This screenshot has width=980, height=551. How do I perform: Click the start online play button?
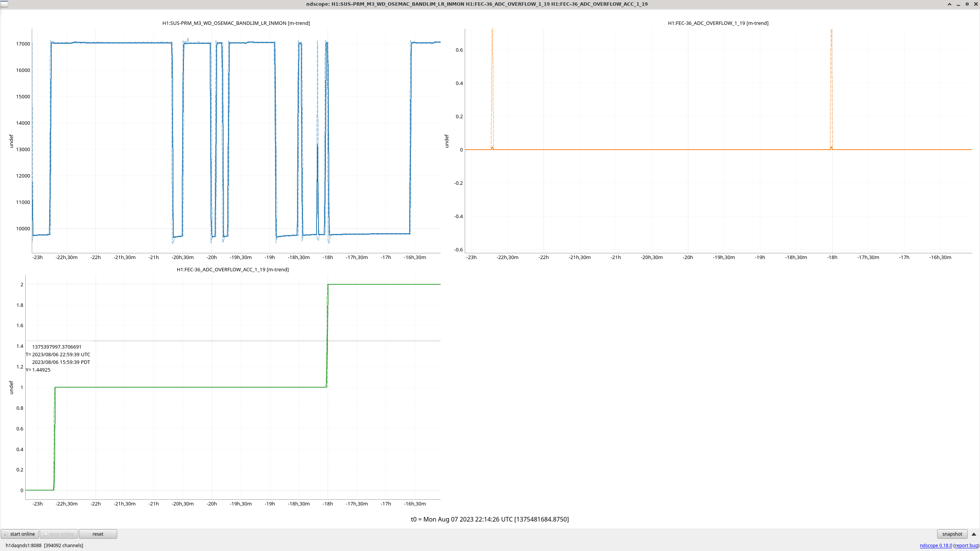(20, 534)
